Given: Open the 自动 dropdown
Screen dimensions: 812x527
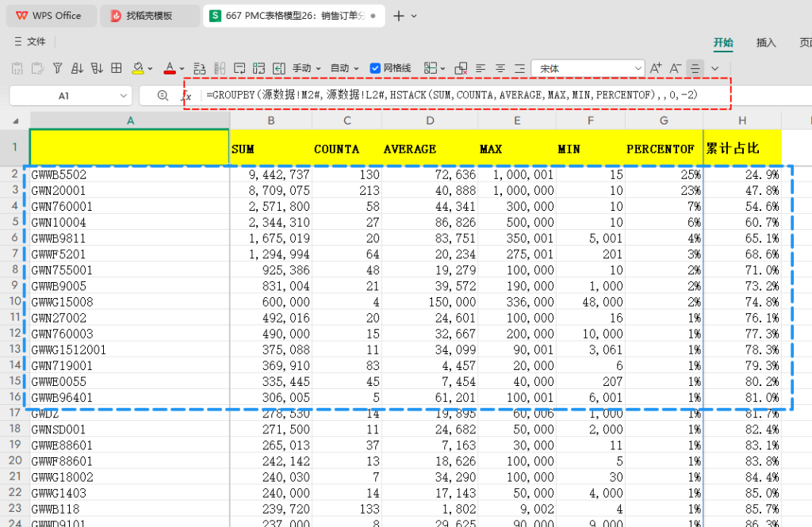Looking at the screenshot, I should click(344, 68).
